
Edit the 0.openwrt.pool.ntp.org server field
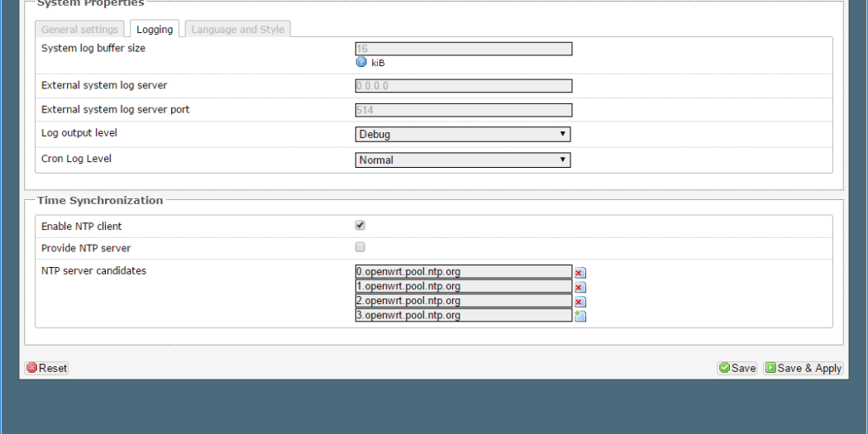point(463,271)
